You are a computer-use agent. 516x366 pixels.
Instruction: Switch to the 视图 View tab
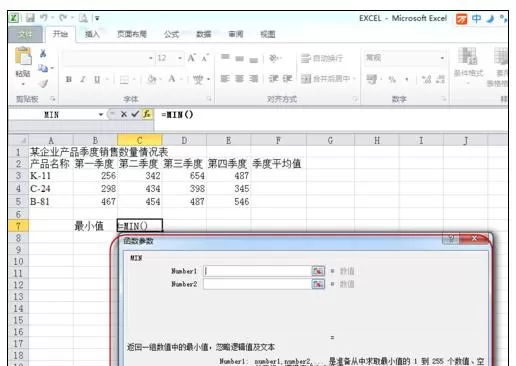pyautogui.click(x=268, y=34)
